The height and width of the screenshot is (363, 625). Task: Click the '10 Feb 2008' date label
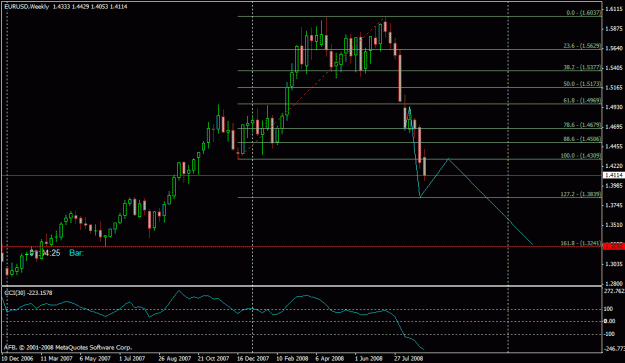[x=292, y=358]
